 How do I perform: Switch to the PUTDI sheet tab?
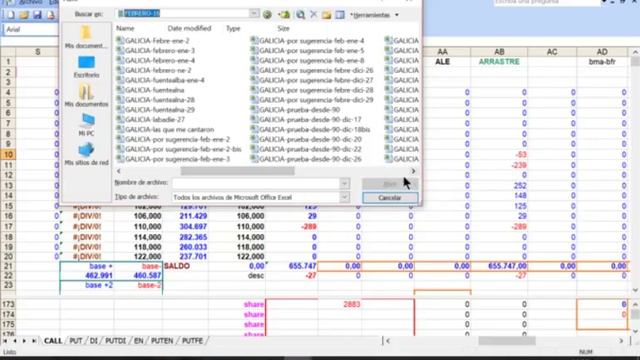point(116,341)
